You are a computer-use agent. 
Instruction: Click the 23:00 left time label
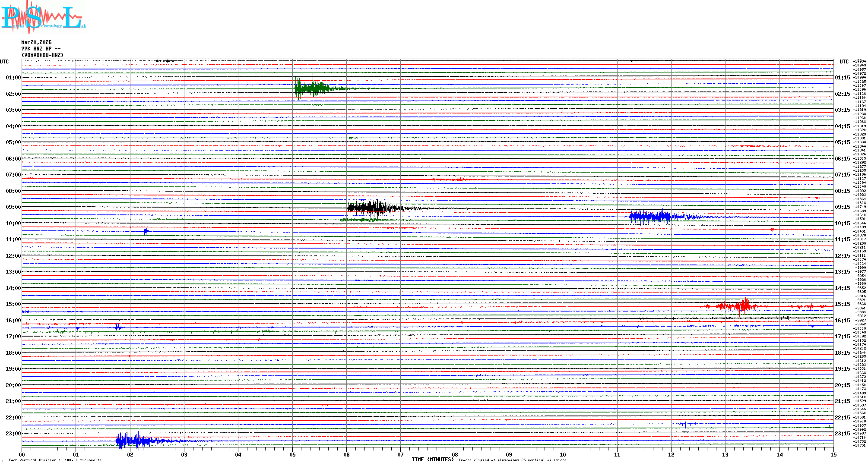click(13, 434)
